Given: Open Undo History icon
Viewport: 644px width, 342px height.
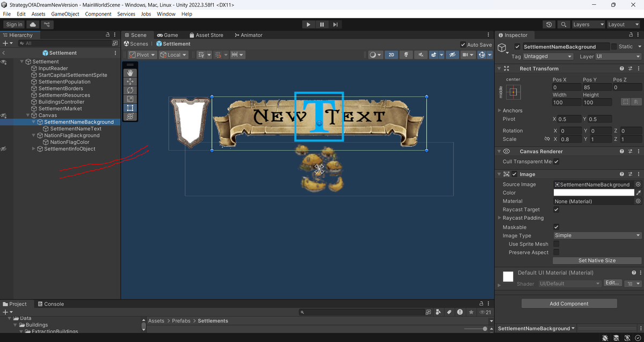Looking at the screenshot, I should click(x=549, y=24).
